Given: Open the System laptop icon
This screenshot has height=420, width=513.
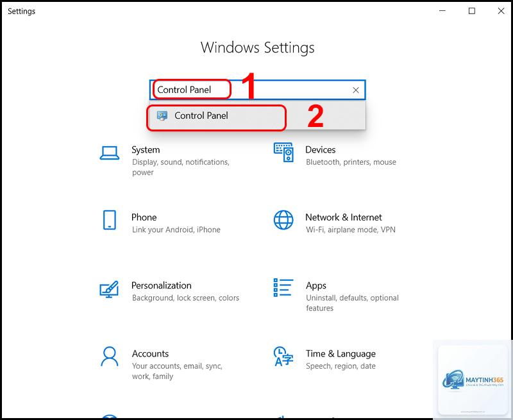Looking at the screenshot, I should (x=109, y=153).
